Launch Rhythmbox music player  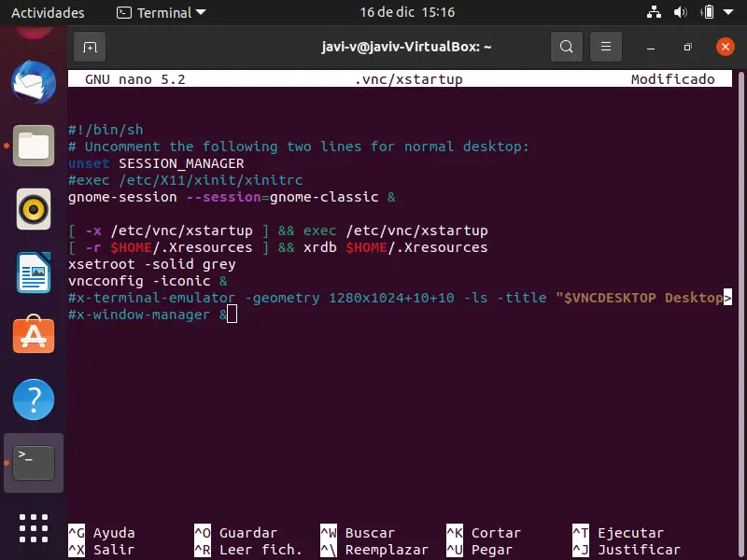click(33, 209)
